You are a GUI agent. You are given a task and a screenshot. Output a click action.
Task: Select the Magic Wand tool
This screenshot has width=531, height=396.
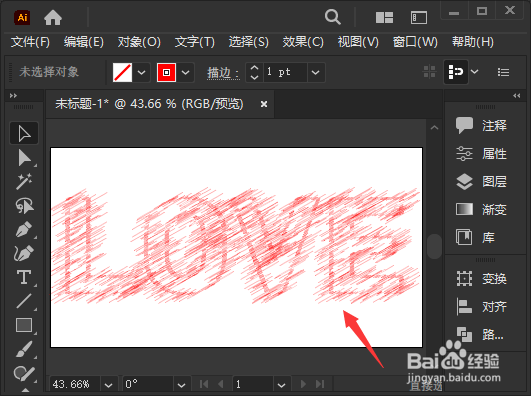tap(24, 182)
